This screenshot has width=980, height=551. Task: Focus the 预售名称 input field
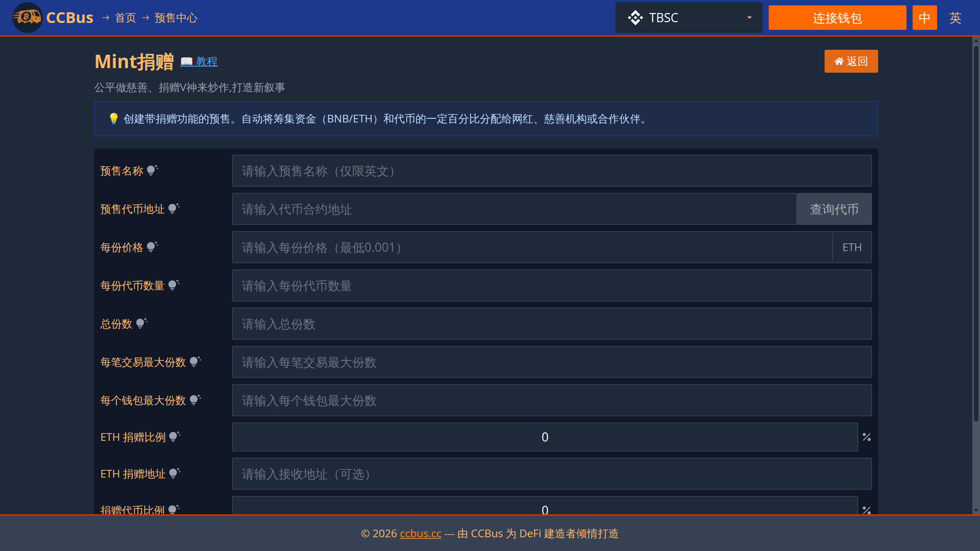(551, 171)
